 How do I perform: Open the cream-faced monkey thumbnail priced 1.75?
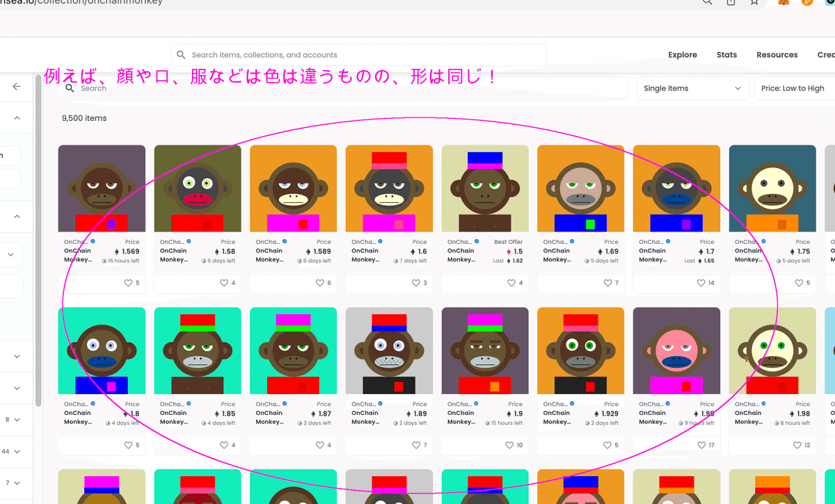click(772, 188)
